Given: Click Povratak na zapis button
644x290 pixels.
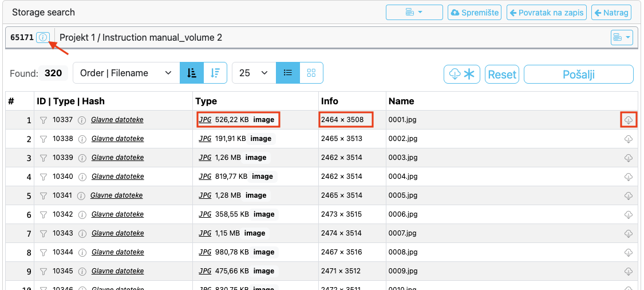Looking at the screenshot, I should point(546,13).
